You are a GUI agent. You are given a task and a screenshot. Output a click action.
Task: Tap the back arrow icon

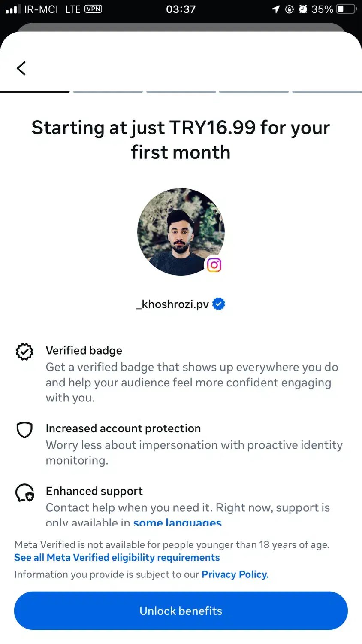pyautogui.click(x=21, y=68)
